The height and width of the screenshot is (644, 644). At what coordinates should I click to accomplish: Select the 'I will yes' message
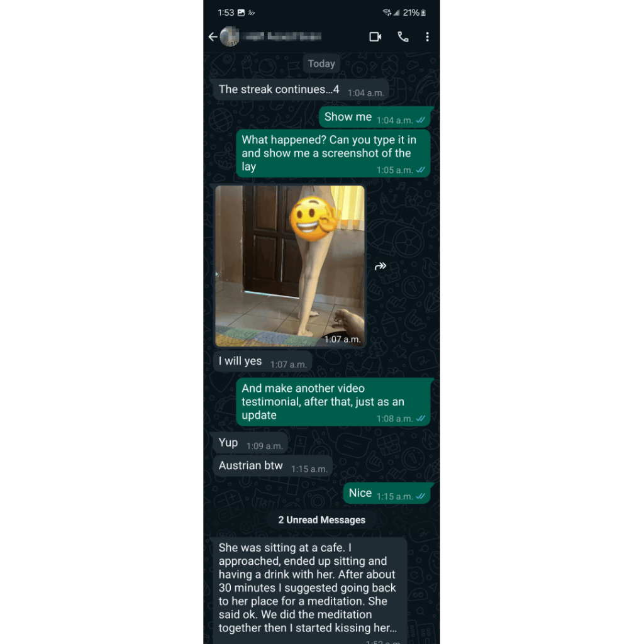(x=262, y=362)
